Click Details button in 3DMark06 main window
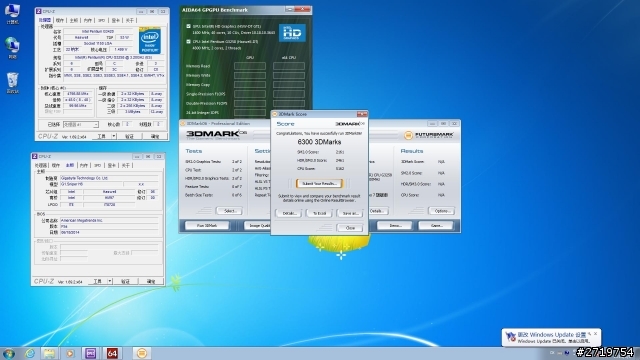 pyautogui.click(x=378, y=211)
